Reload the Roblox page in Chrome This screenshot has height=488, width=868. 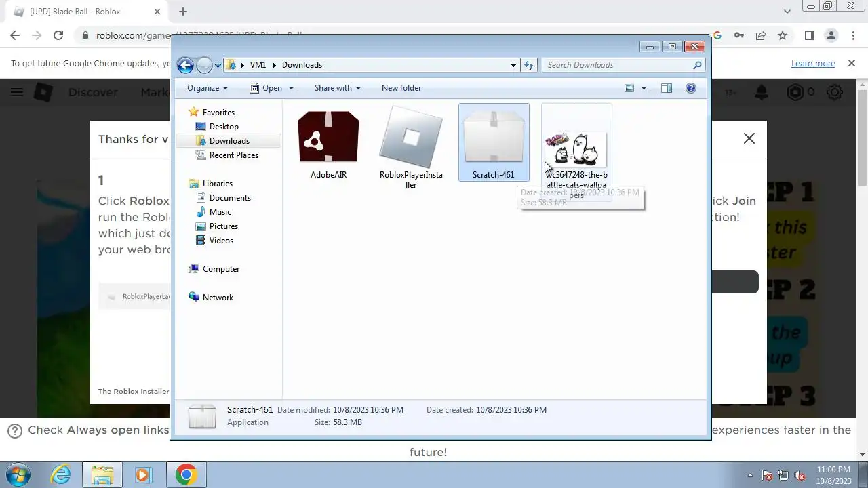(58, 35)
